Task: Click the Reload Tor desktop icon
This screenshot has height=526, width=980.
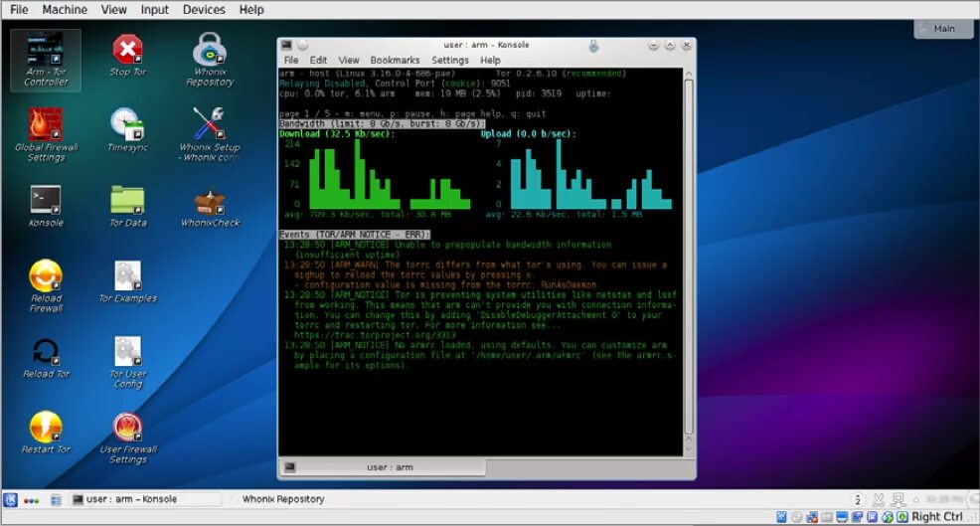Action: [x=46, y=358]
